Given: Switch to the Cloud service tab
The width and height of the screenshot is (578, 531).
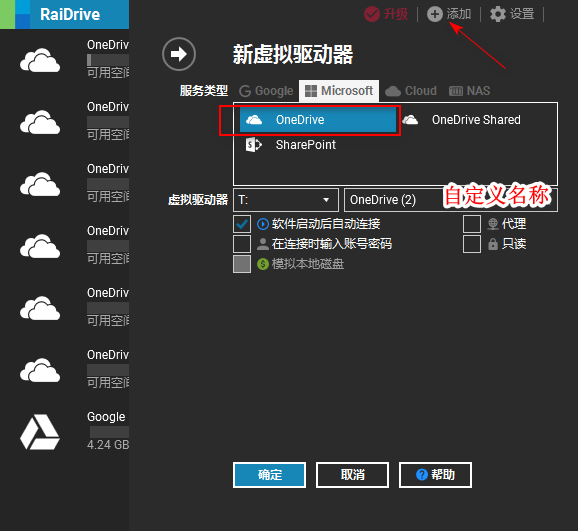Looking at the screenshot, I should click(411, 91).
